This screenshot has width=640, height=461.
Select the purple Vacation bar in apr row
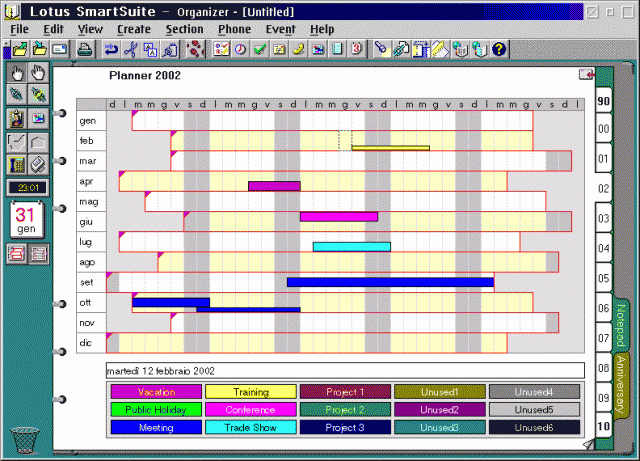(x=274, y=186)
